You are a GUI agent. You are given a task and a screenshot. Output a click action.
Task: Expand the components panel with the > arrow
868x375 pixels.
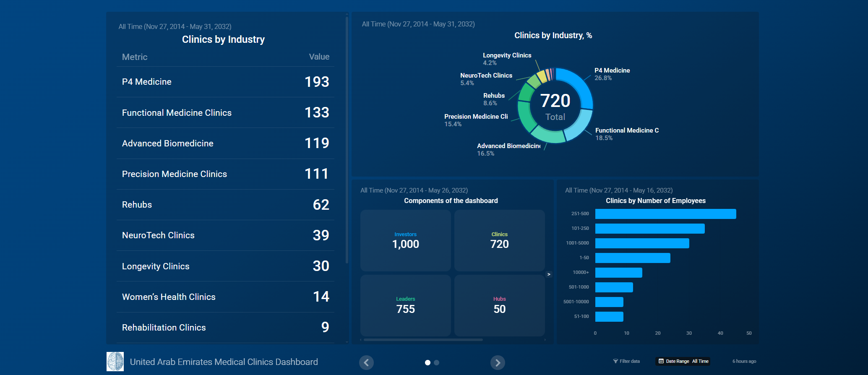coord(549,274)
